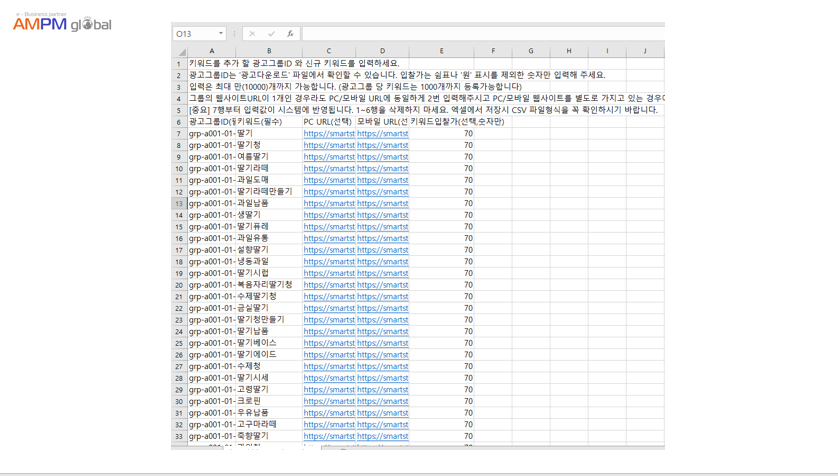The width and height of the screenshot is (838, 476).
Task: Select column C header
Action: pos(329,51)
